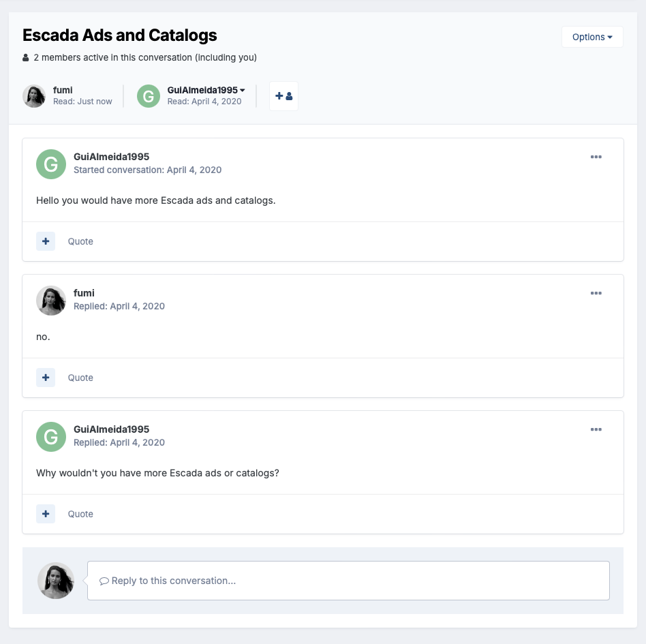Quote fumi's "no." reply
Screen dimensions: 646x644
coord(80,378)
